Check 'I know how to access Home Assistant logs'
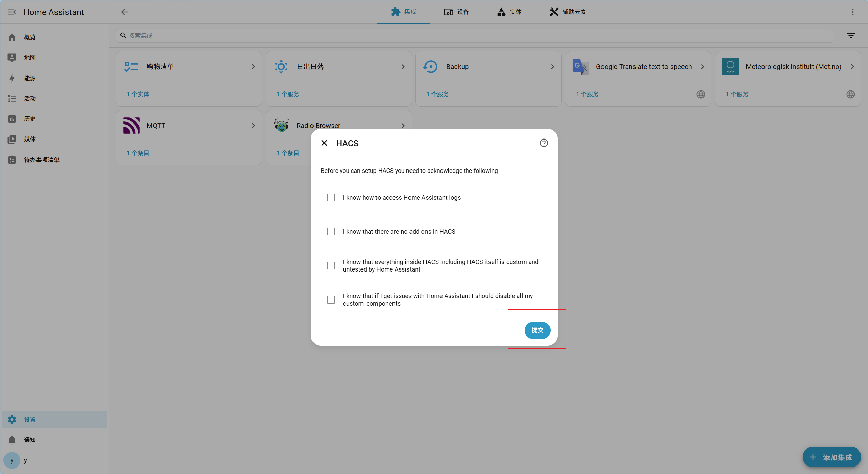The width and height of the screenshot is (868, 474). tap(331, 198)
